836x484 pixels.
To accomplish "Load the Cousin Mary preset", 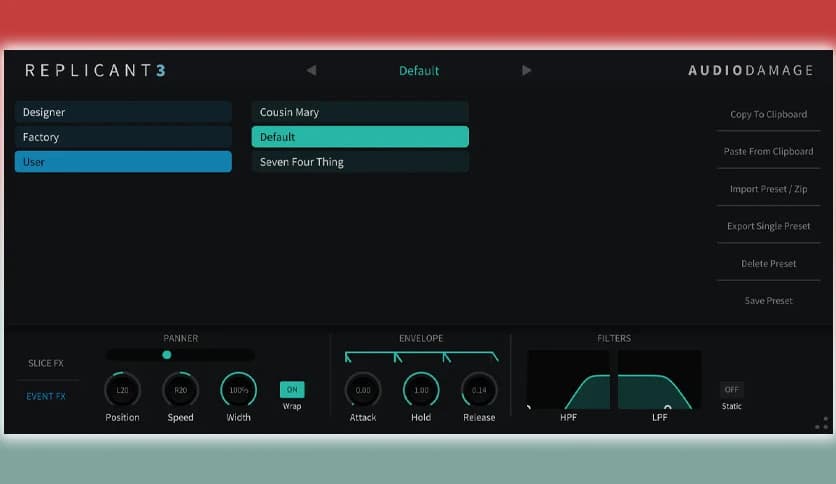I will coord(360,112).
